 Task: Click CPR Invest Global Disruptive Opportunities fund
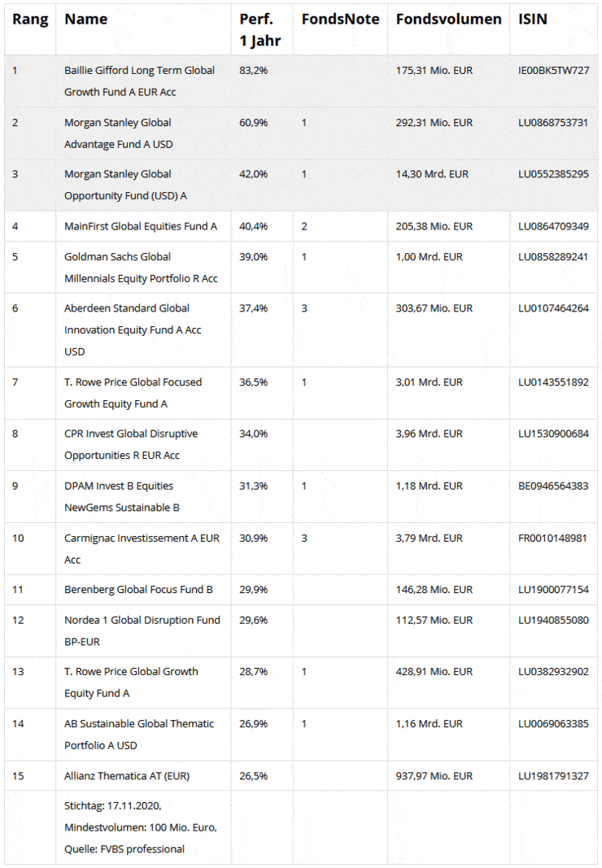point(131,444)
